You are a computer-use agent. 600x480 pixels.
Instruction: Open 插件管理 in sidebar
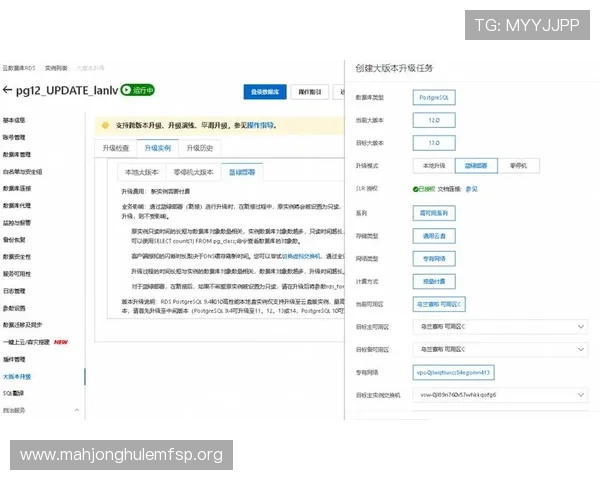(x=14, y=359)
